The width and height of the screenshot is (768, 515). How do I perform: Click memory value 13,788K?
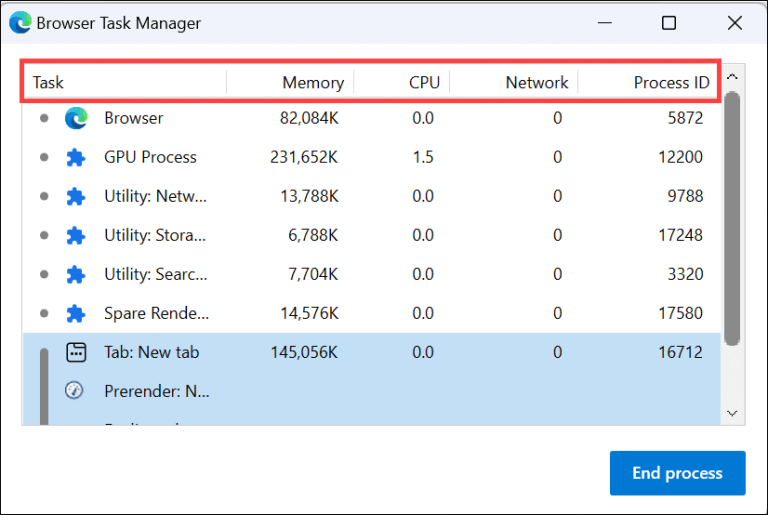point(309,196)
